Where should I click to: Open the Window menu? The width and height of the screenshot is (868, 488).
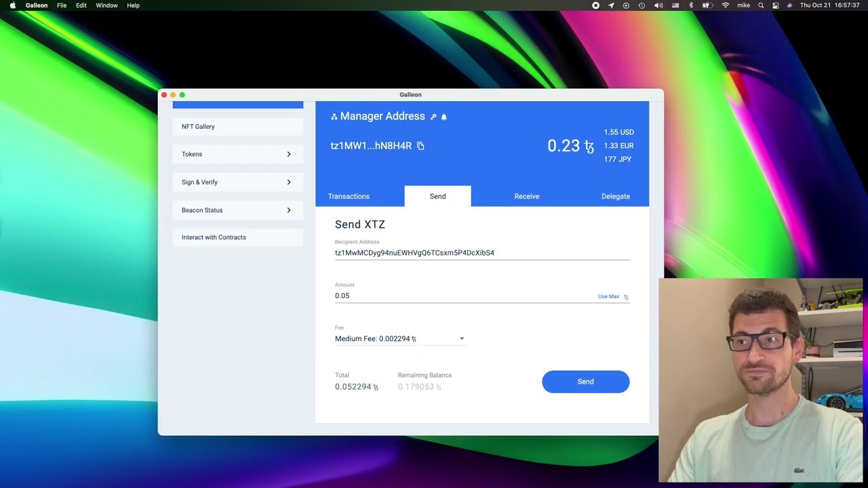coord(106,5)
